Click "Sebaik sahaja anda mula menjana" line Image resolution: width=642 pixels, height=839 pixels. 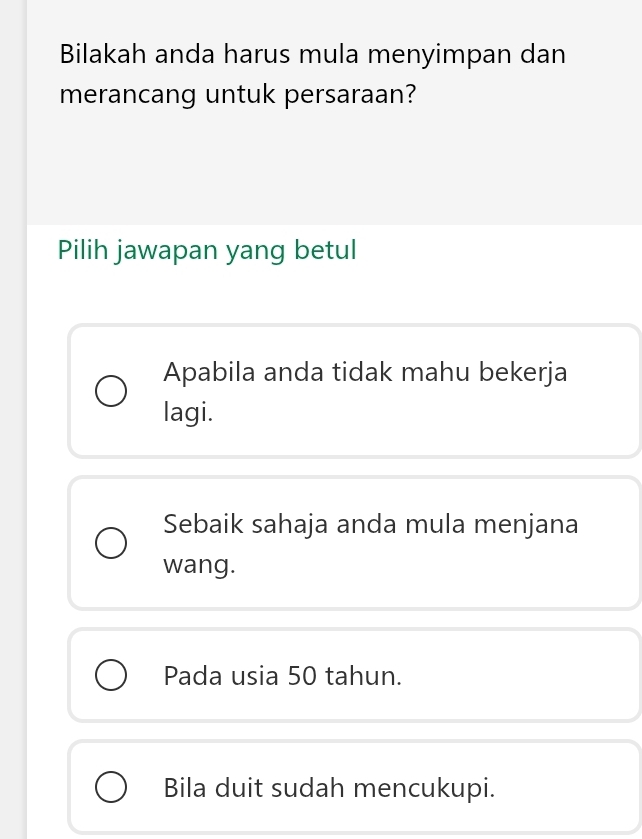[370, 524]
